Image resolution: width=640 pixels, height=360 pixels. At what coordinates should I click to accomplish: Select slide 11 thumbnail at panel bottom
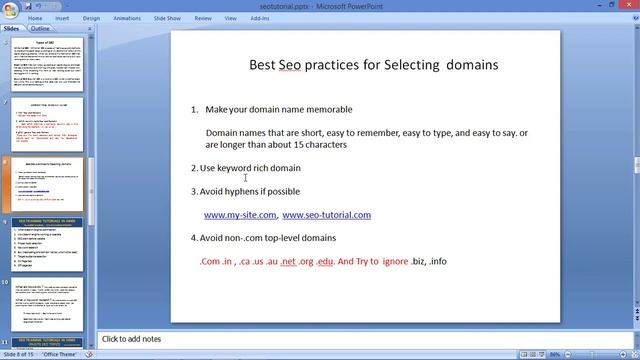pos(47,342)
